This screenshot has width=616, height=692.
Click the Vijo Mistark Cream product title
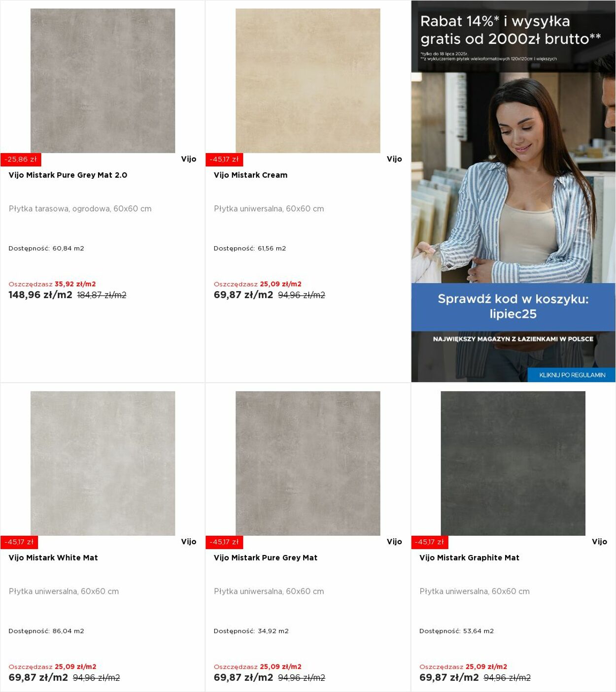250,175
